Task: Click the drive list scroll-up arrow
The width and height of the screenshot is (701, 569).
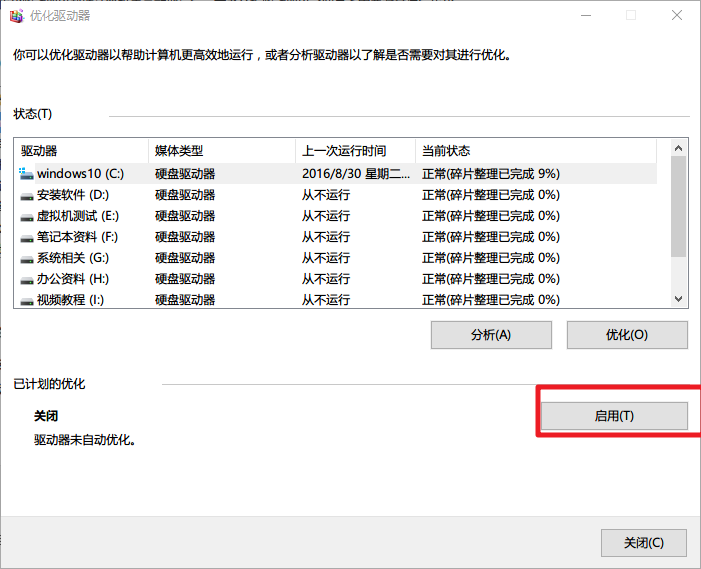Action: (x=678, y=148)
